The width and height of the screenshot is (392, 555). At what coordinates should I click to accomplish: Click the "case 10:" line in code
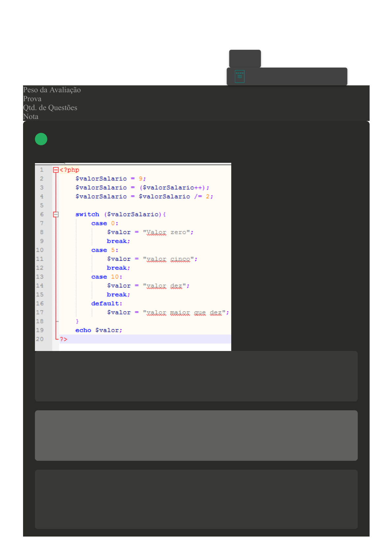[x=106, y=277]
